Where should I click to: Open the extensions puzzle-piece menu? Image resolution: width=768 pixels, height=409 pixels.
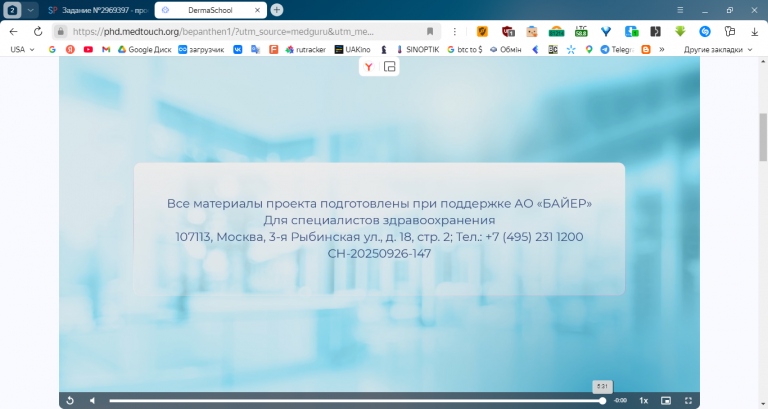(x=730, y=31)
